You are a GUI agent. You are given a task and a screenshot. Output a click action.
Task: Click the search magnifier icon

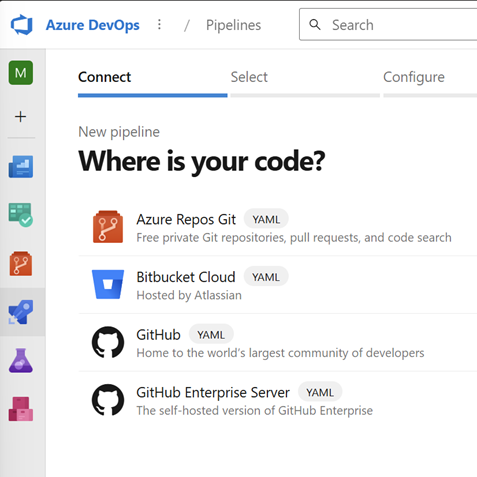tap(315, 25)
